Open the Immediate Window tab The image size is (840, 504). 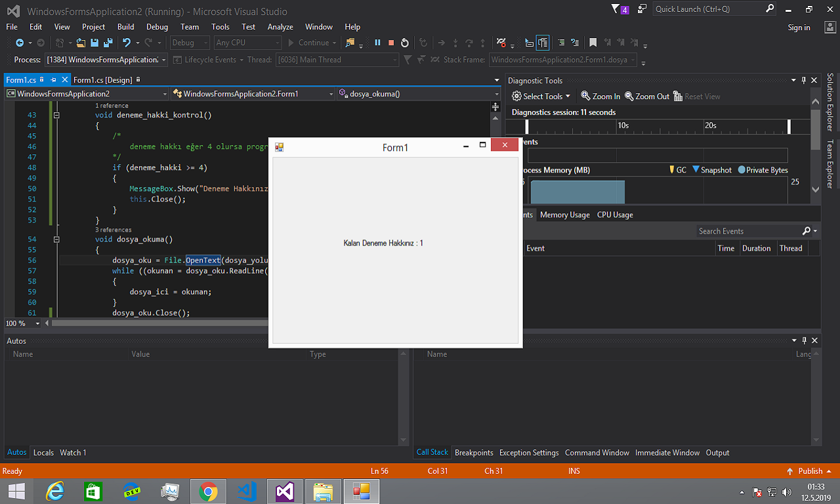coord(667,452)
